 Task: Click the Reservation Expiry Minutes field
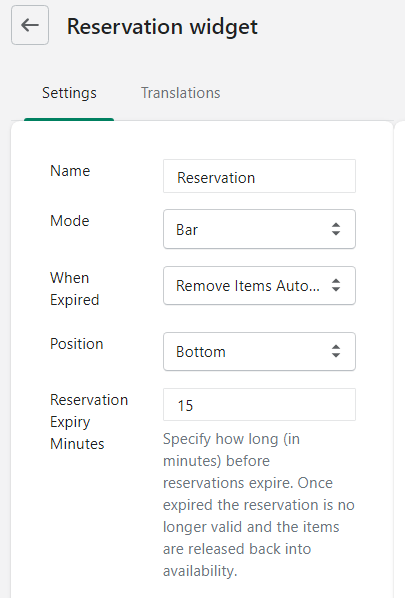point(259,405)
